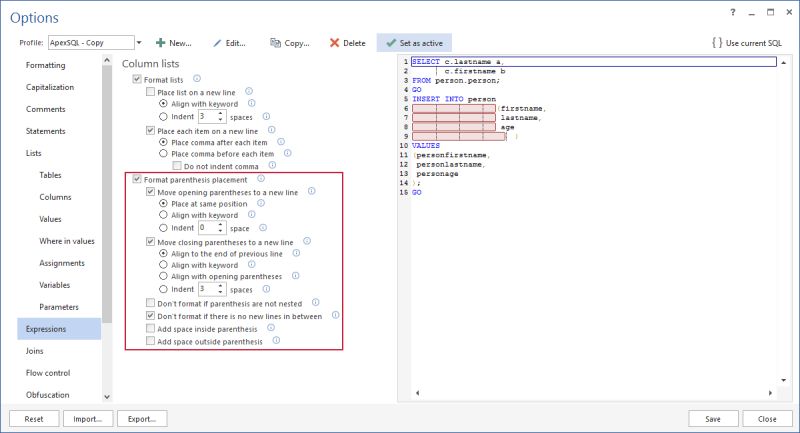Info icon beside Format parenthesis placement
Image resolution: width=800 pixels, height=433 pixels.
(x=261, y=179)
